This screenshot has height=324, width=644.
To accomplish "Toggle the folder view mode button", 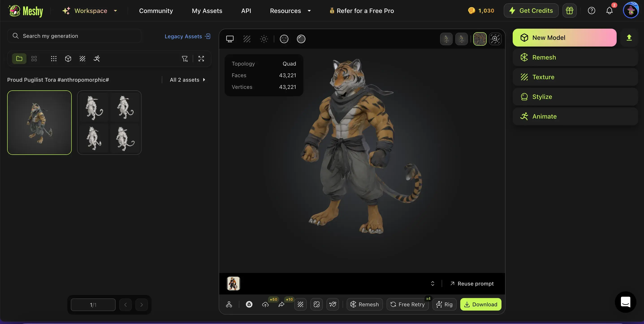I will [x=19, y=59].
